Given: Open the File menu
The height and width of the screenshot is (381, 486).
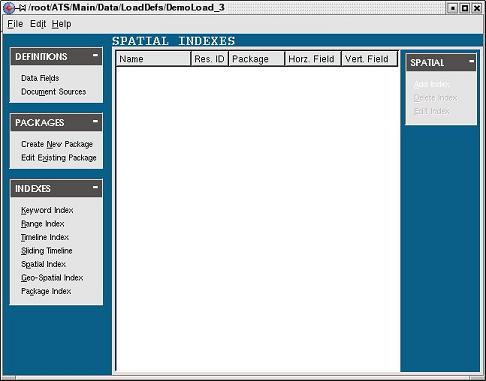Looking at the screenshot, I should pyautogui.click(x=15, y=24).
